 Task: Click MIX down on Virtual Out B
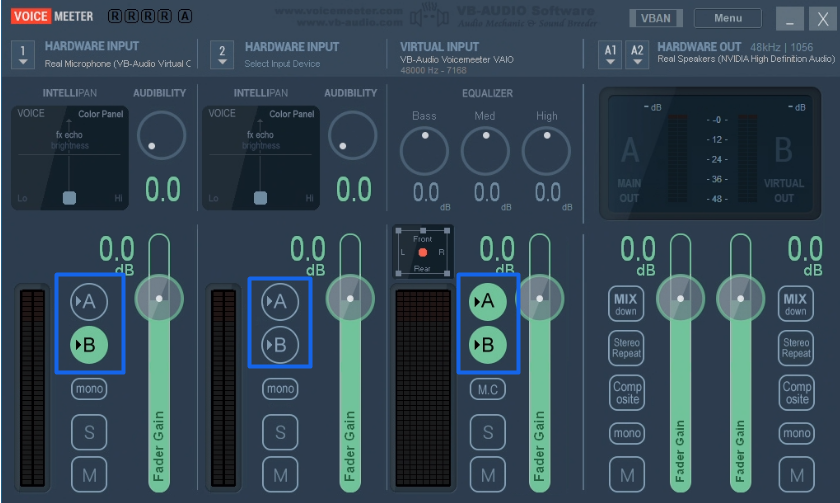(796, 304)
